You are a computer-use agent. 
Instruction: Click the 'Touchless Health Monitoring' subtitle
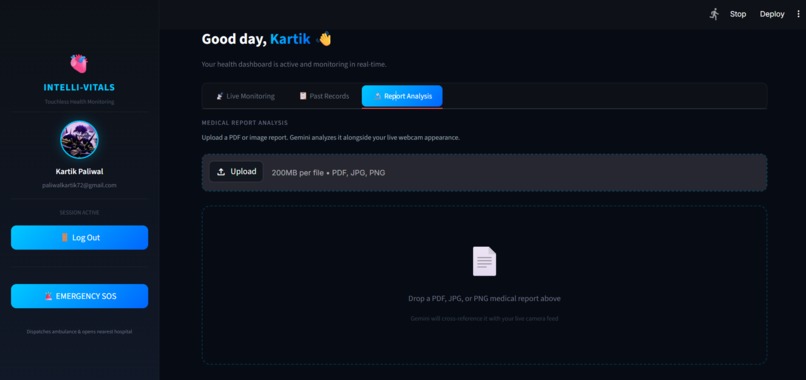[79, 102]
